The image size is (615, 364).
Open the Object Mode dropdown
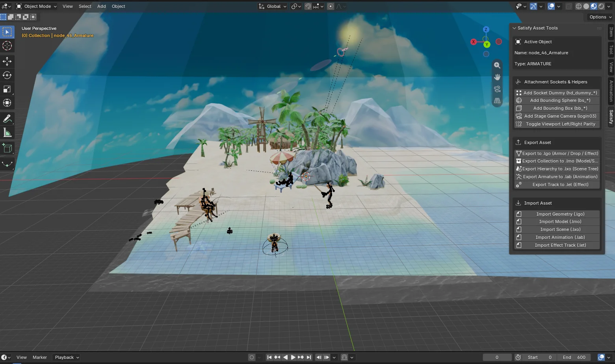37,6
